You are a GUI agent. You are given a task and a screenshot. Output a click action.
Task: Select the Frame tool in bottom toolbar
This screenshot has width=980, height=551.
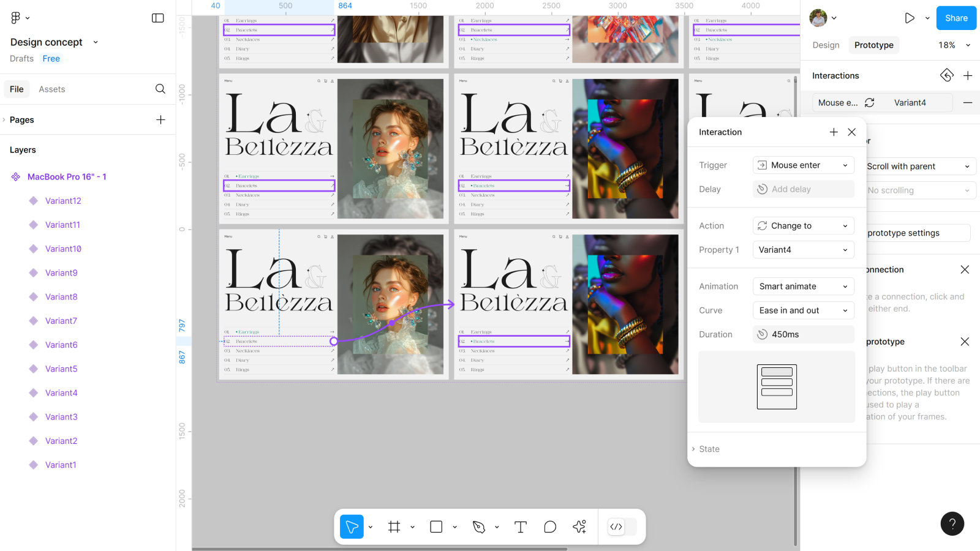point(394,527)
